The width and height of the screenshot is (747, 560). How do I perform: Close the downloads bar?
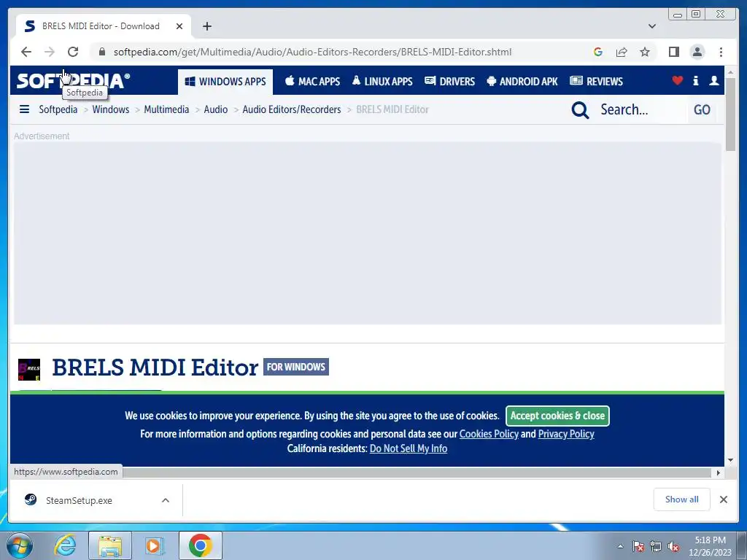[723, 499]
